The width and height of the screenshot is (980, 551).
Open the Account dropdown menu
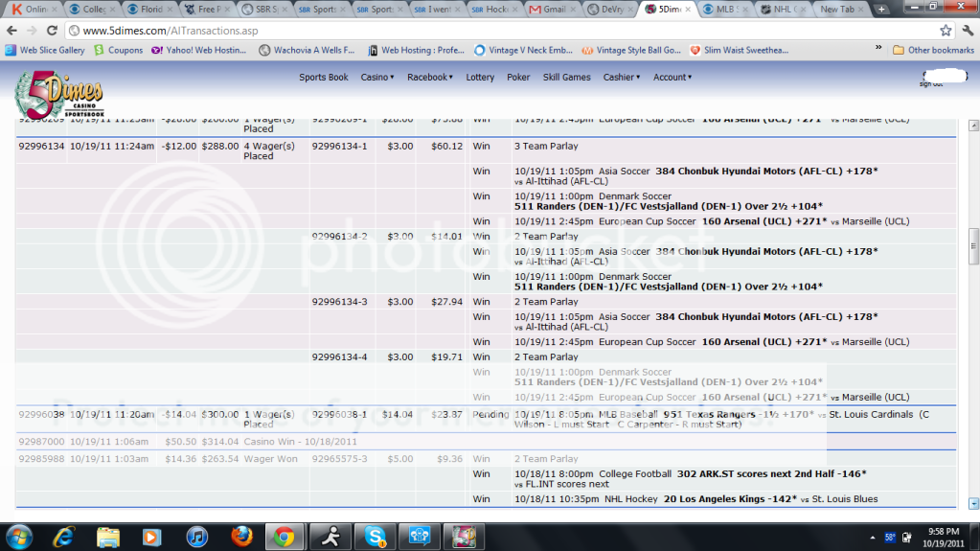(672, 78)
